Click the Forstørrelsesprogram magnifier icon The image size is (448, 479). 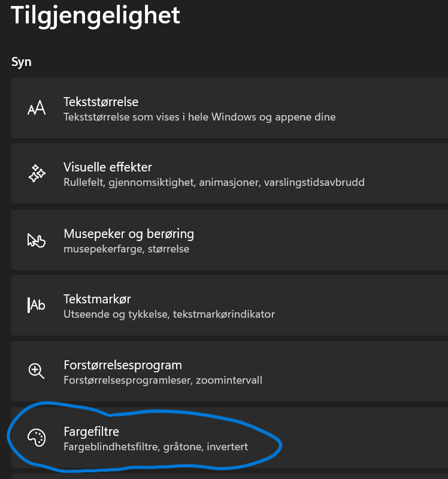(37, 371)
